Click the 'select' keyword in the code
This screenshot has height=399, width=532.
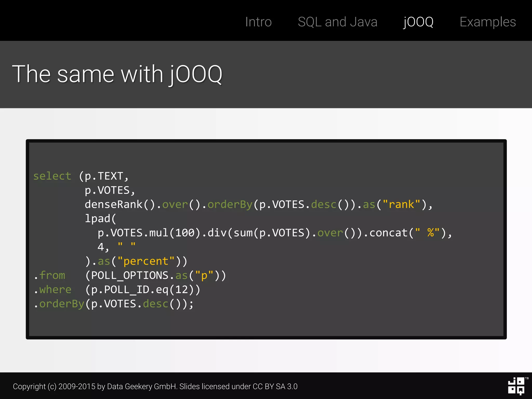[52, 176]
